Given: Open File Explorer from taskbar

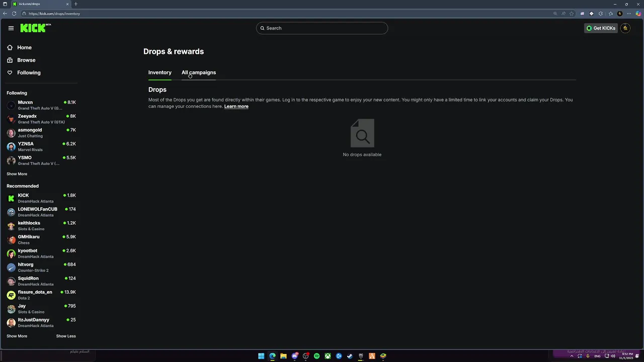Looking at the screenshot, I should click(283, 356).
